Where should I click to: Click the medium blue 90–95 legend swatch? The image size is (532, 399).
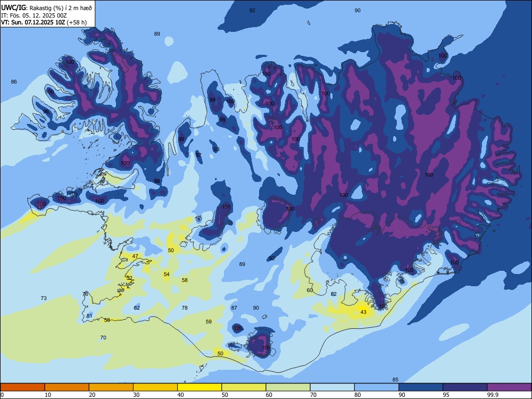click(421, 387)
